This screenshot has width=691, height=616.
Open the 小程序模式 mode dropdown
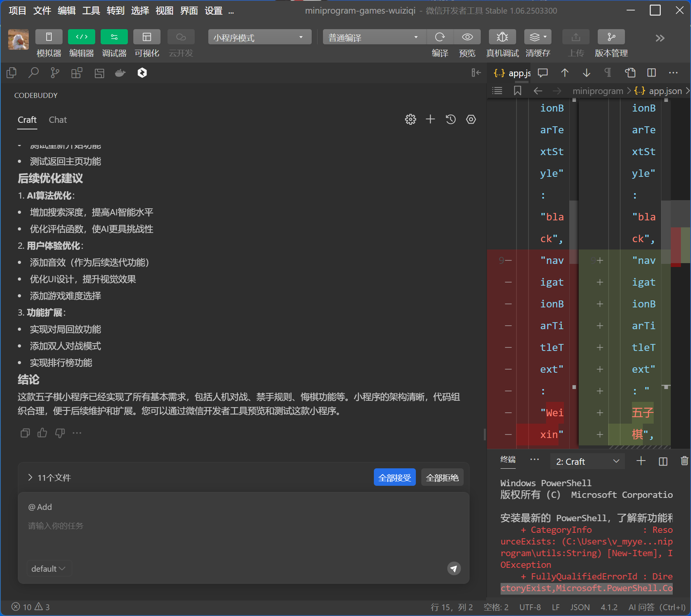pos(259,37)
